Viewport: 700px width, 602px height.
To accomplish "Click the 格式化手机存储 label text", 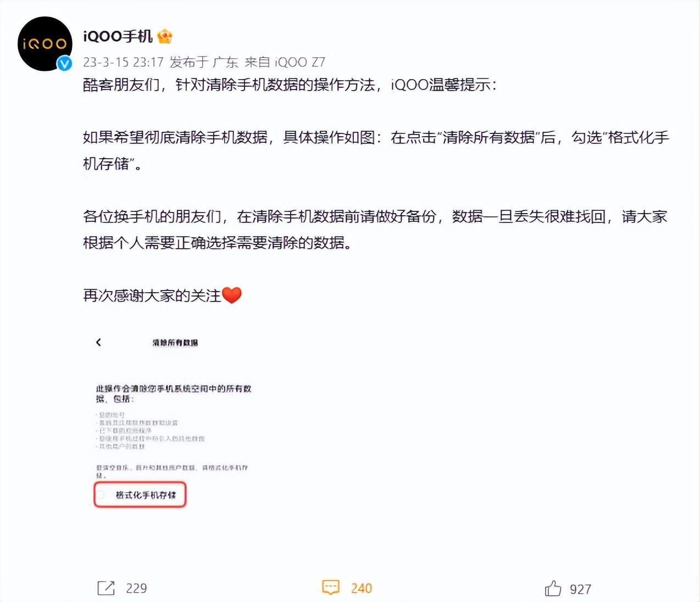I will click(x=146, y=495).
